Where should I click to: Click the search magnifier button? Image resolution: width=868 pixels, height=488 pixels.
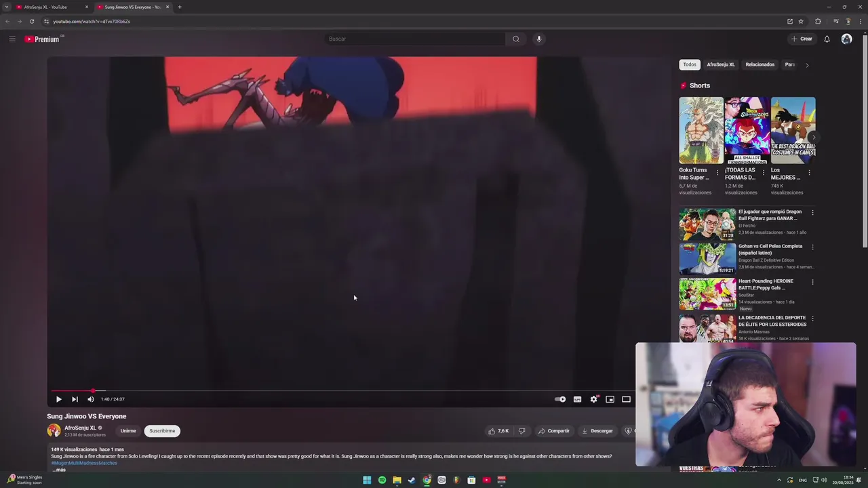tap(516, 39)
